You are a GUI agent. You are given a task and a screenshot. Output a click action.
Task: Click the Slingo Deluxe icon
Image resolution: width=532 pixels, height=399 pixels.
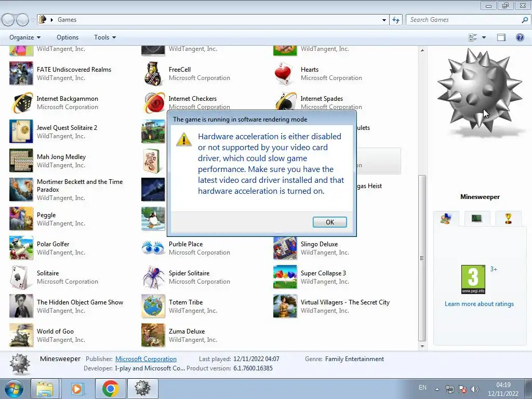click(x=285, y=248)
